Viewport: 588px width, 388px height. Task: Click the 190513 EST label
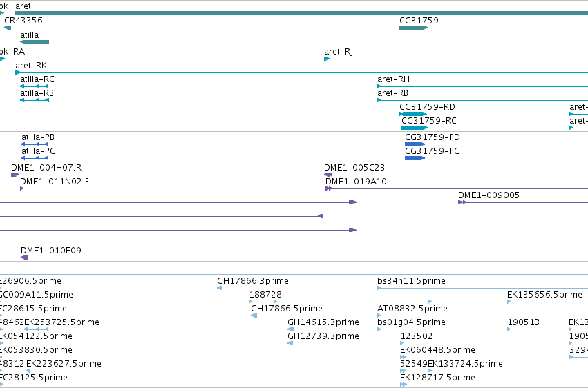(524, 322)
